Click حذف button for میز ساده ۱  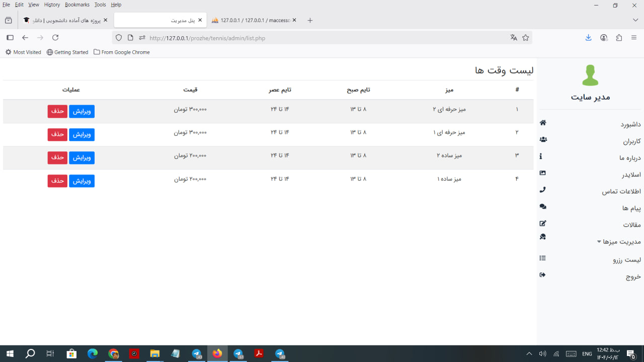pos(57,181)
